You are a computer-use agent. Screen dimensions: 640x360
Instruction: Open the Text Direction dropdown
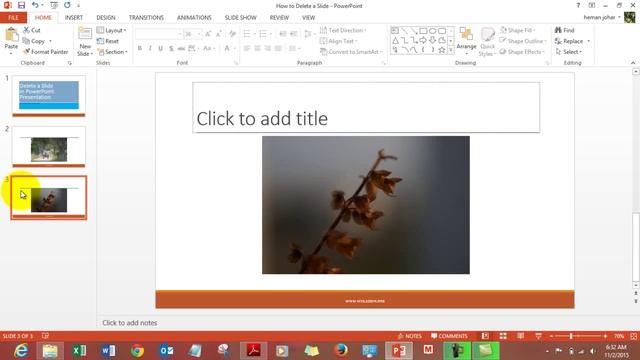[x=343, y=30]
